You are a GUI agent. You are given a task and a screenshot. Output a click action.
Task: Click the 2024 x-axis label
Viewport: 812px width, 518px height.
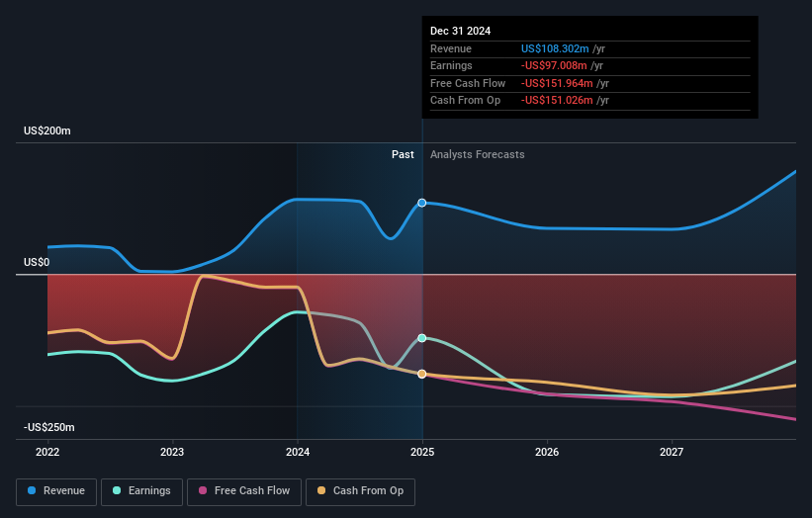tap(298, 452)
